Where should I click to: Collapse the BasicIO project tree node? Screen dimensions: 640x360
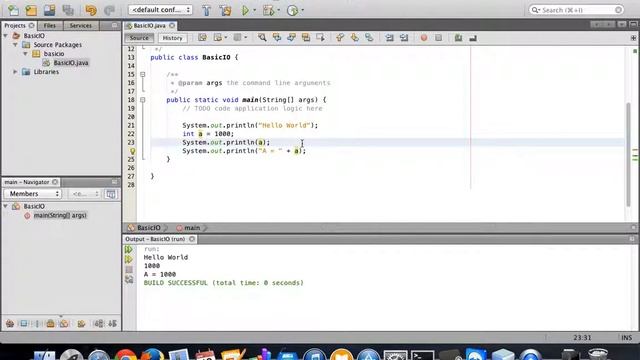(6, 36)
